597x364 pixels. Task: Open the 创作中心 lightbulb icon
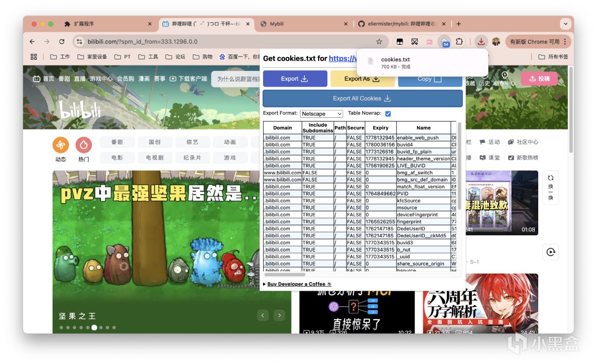pyautogui.click(x=504, y=79)
